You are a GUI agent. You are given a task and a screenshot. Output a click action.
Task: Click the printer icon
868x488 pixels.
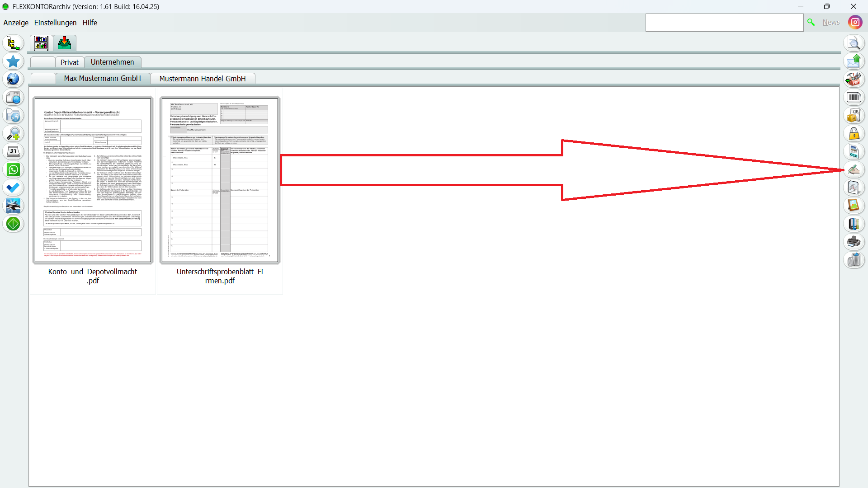coord(854,242)
